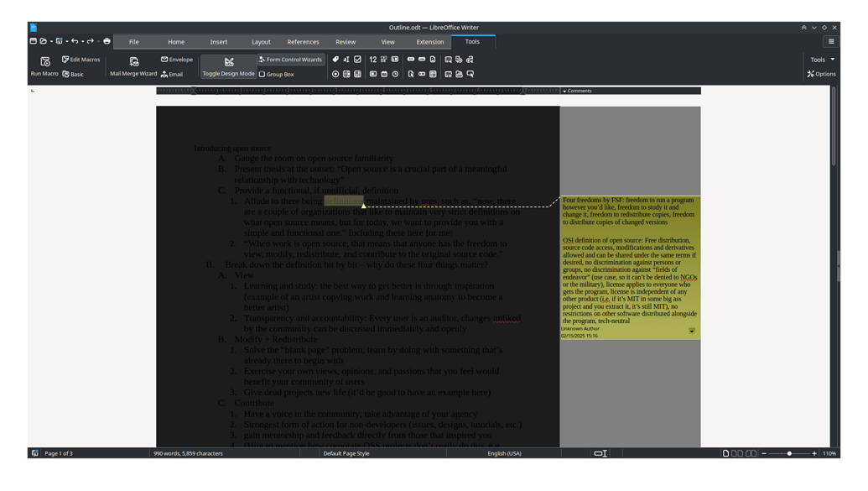Insert a Formatted Field control
Viewport: 868px width, 491px height.
[383, 60]
